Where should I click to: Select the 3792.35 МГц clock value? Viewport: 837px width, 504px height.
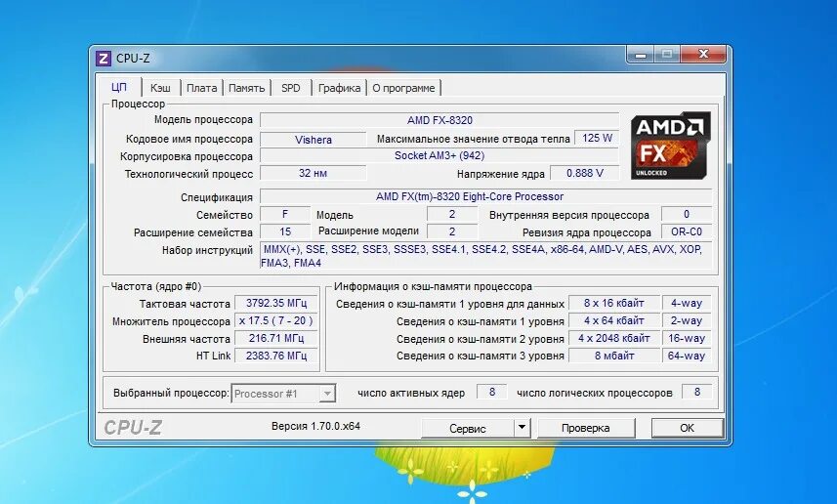click(x=276, y=303)
